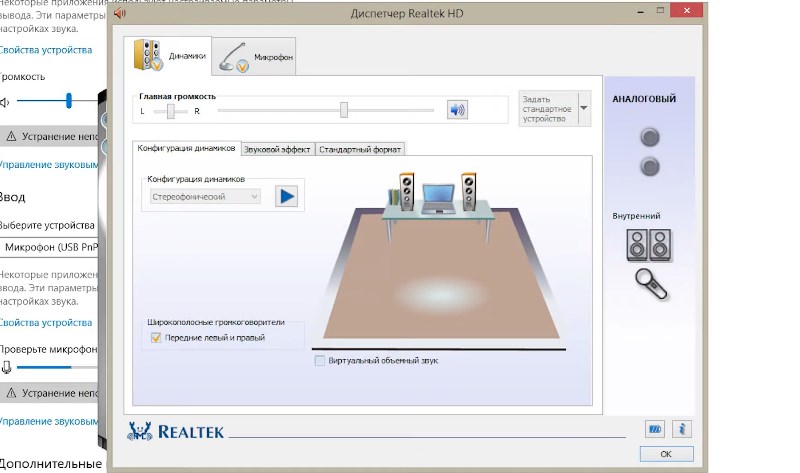Click the Settings volume speaker icon
This screenshot has height=473, width=800.
click(5, 102)
